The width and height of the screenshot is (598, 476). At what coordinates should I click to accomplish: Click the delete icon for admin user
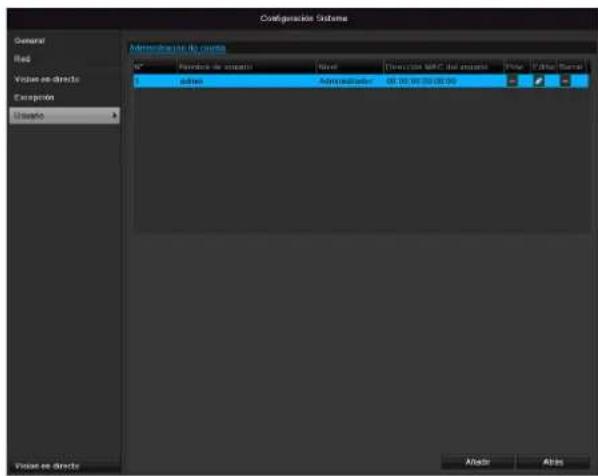click(565, 81)
